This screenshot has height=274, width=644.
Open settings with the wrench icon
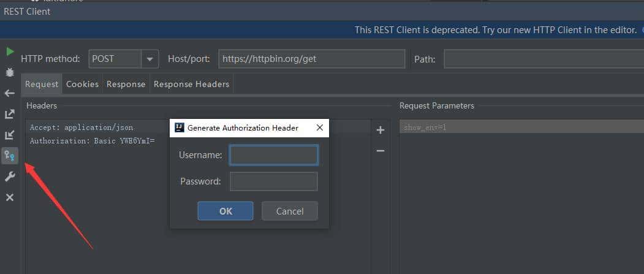coord(10,177)
